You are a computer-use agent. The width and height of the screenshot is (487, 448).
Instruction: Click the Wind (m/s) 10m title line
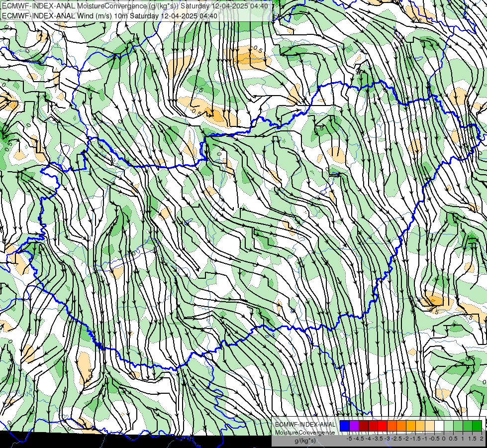tap(109, 16)
